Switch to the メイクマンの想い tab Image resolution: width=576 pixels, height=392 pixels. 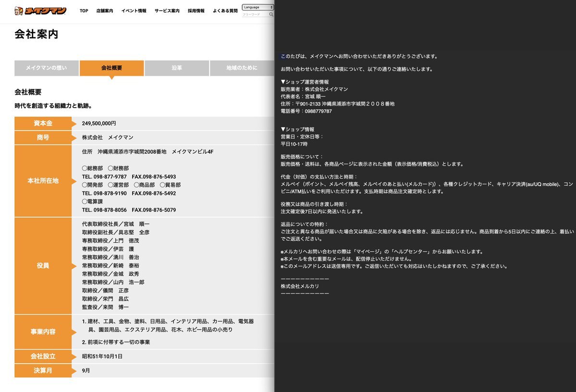coord(46,68)
